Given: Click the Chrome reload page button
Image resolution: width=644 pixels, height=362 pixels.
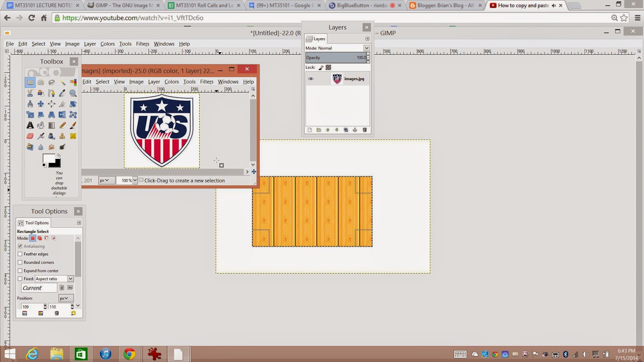Looking at the screenshot, I should pyautogui.click(x=31, y=18).
